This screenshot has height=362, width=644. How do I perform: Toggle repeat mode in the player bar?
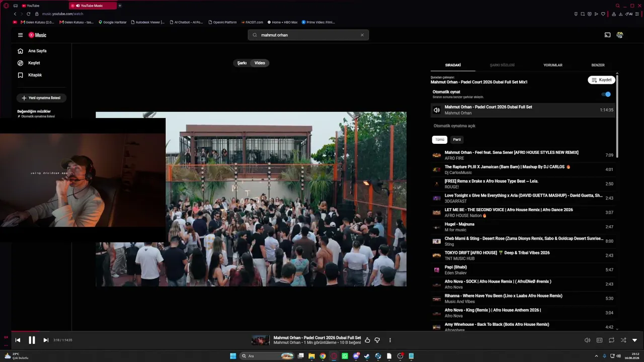pos(611,340)
